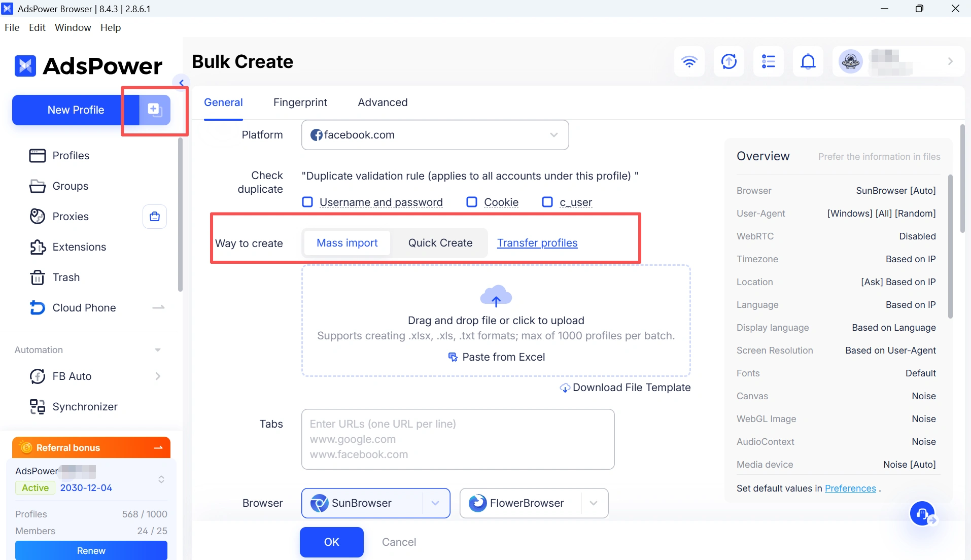
Task: Open the File menu
Action: (12, 27)
